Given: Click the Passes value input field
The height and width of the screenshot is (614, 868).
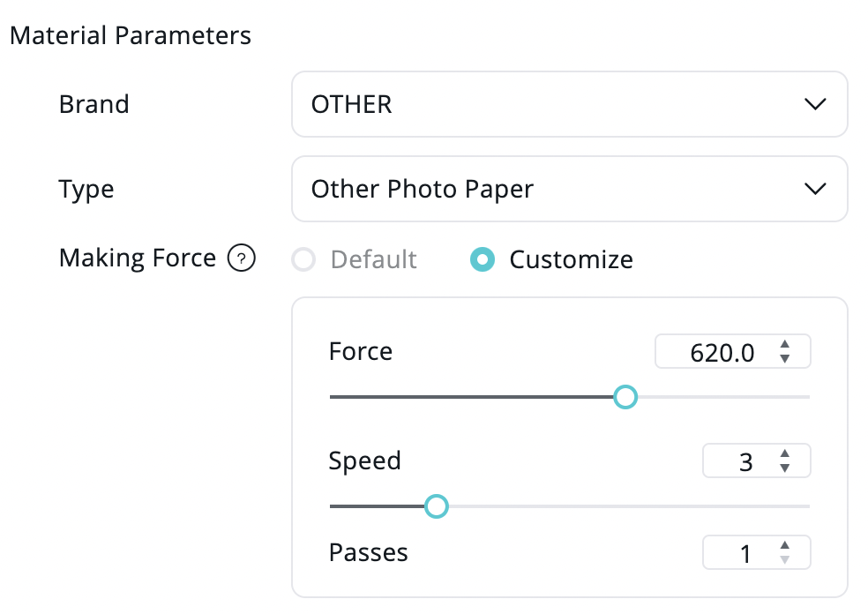Looking at the screenshot, I should (x=741, y=554).
